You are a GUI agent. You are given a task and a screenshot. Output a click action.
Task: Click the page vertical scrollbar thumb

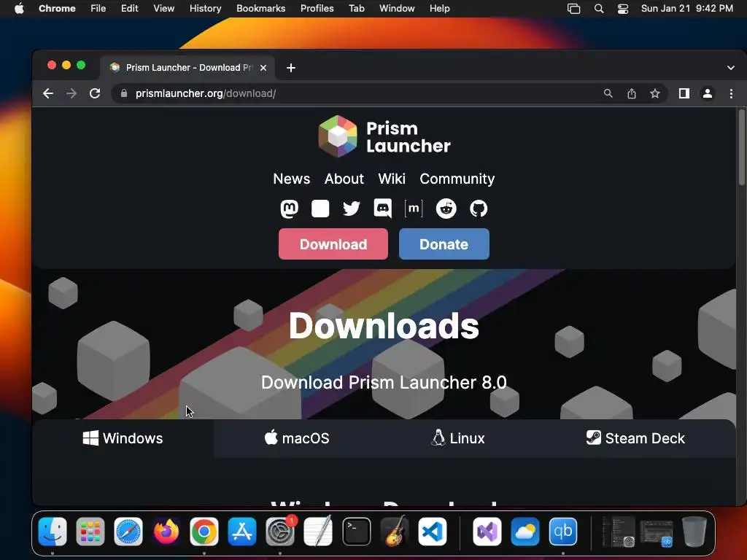point(741,147)
